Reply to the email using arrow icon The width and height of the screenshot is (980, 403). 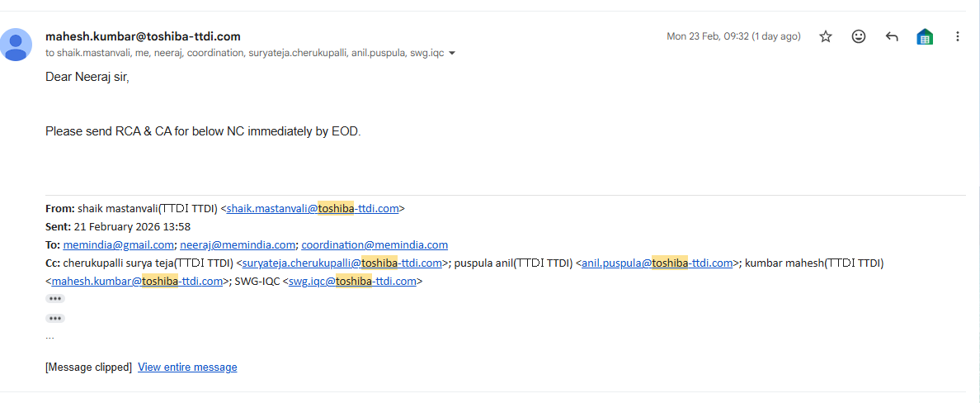coord(892,36)
